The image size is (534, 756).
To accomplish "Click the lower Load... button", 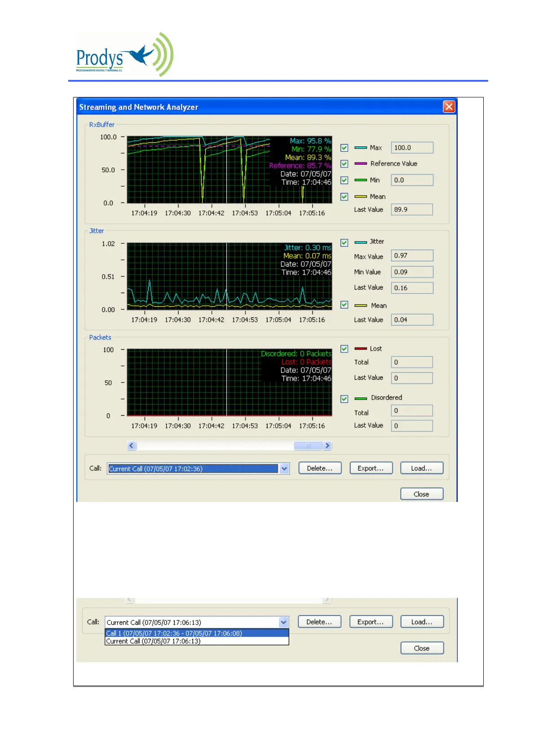I will (x=421, y=622).
